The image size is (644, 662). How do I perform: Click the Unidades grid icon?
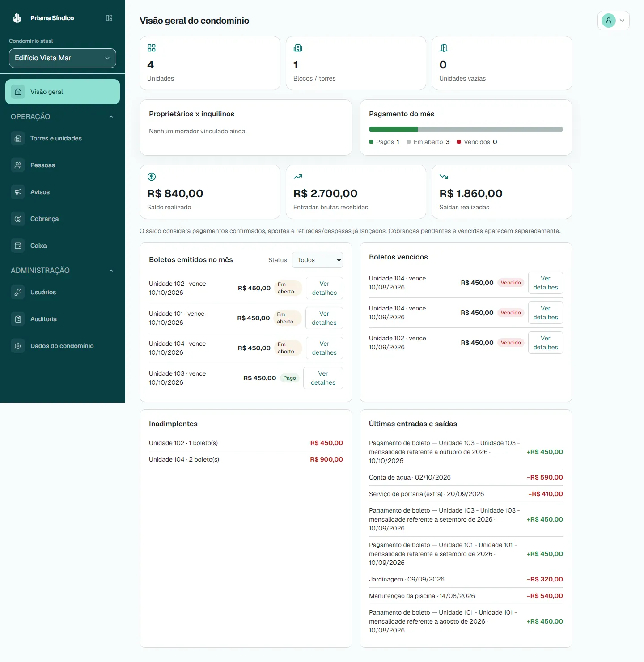click(152, 48)
